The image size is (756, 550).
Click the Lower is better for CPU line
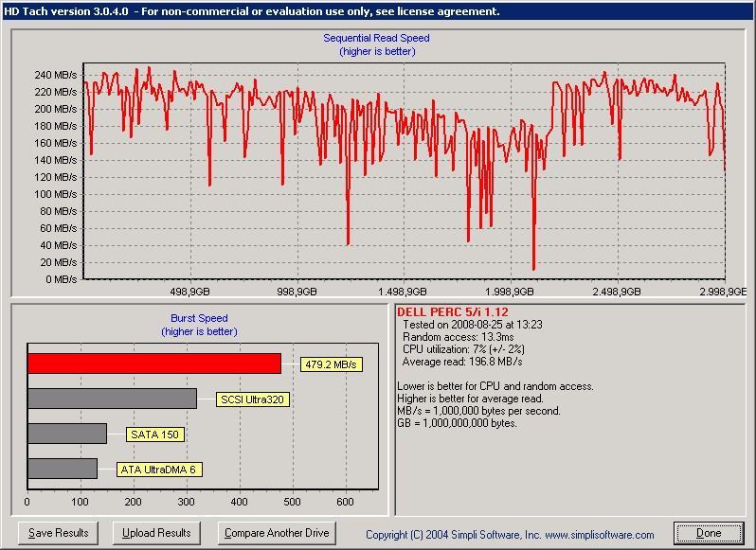coord(495,386)
